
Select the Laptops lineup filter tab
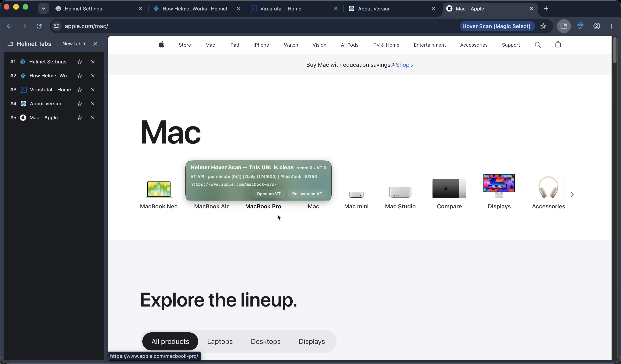point(220,341)
